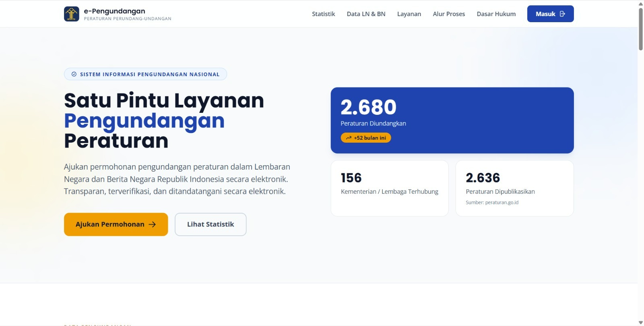The width and height of the screenshot is (644, 326).
Task: Click the Sumber: peraturan.go.id text
Action: 492,202
